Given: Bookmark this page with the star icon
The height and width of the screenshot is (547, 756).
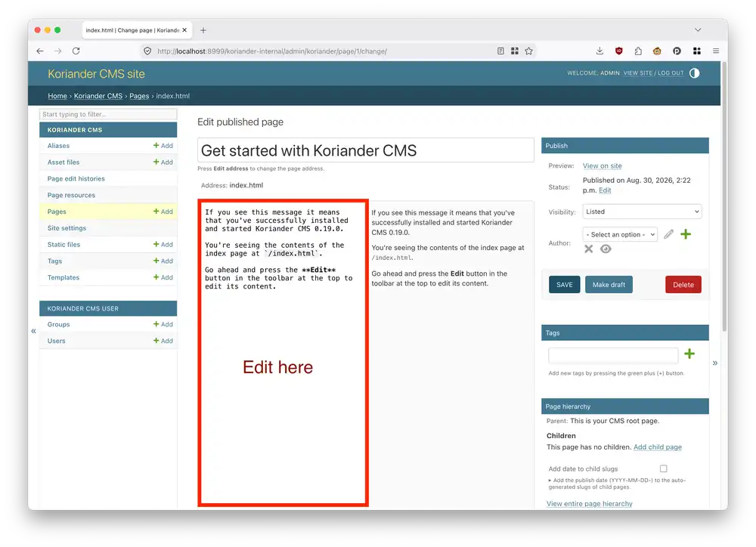Looking at the screenshot, I should coord(529,51).
